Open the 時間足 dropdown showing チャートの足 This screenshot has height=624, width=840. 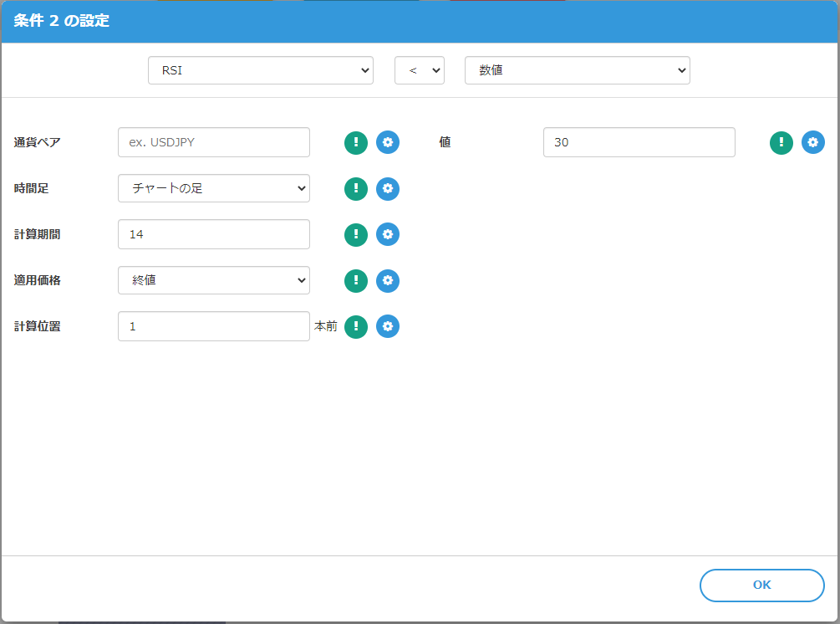(x=214, y=188)
